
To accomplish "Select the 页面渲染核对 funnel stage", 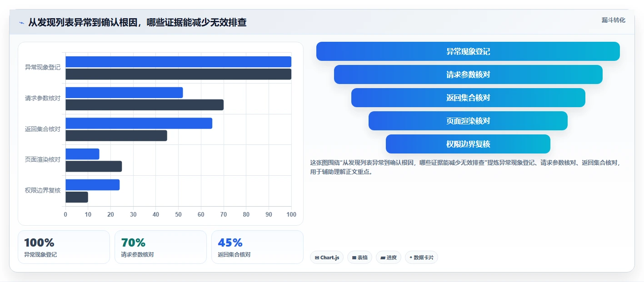I will click(x=468, y=121).
